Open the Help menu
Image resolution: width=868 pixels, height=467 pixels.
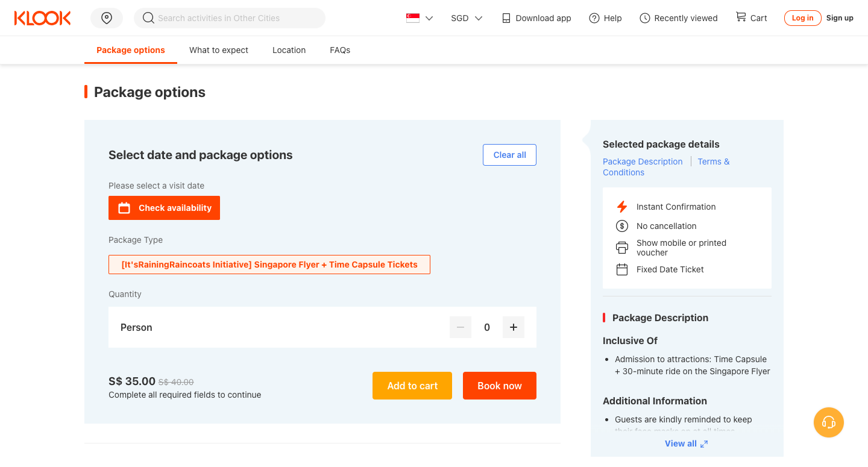click(x=605, y=18)
